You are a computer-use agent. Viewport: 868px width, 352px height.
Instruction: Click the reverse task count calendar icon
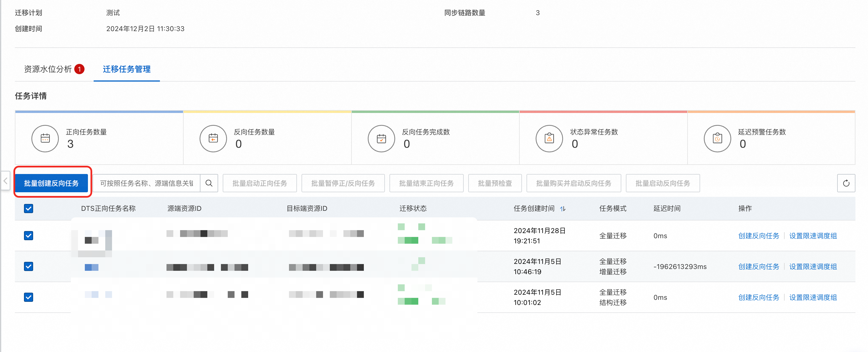213,138
